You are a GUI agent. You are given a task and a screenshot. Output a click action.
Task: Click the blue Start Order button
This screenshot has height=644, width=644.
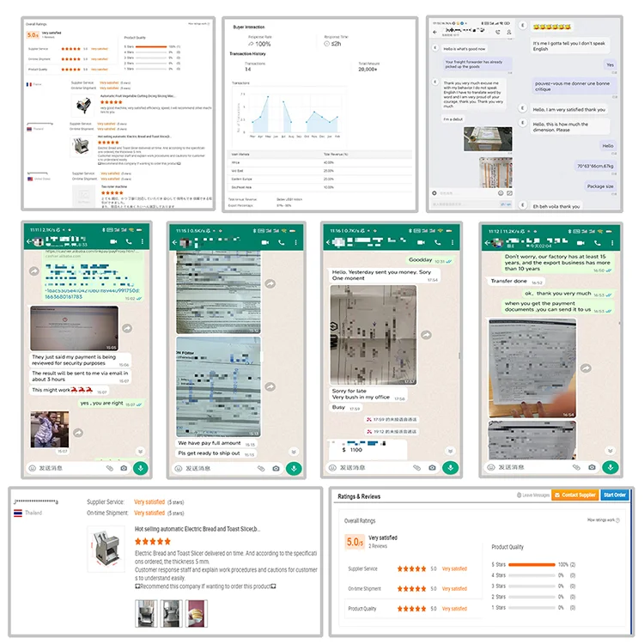pyautogui.click(x=615, y=495)
